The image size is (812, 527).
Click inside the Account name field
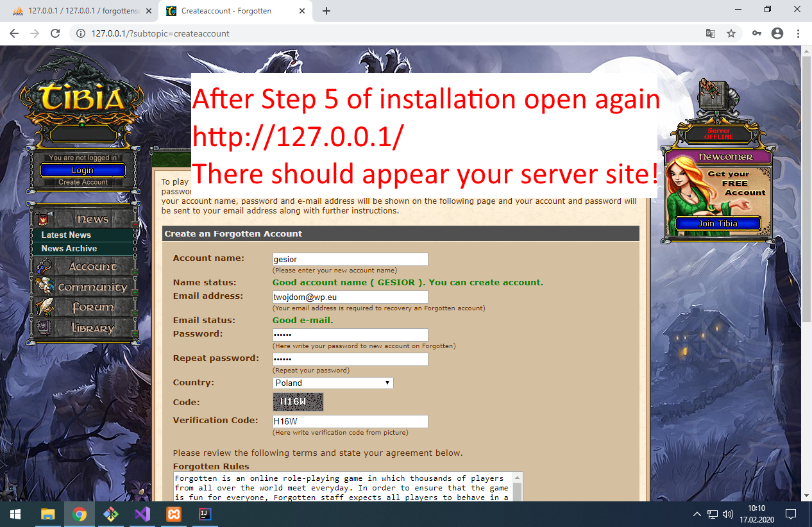pos(350,259)
